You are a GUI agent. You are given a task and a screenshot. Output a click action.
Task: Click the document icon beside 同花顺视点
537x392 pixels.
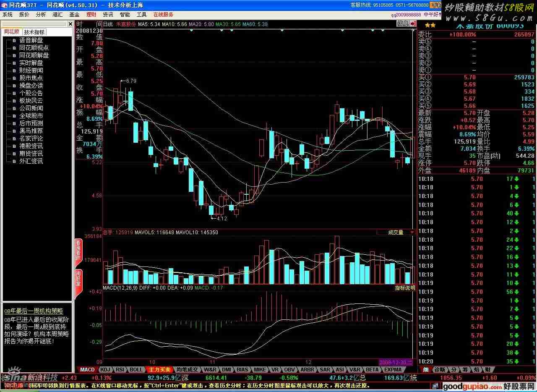coord(14,48)
